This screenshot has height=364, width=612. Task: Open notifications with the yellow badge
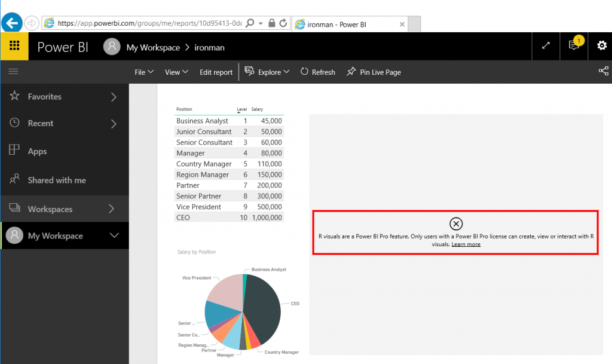coord(574,45)
